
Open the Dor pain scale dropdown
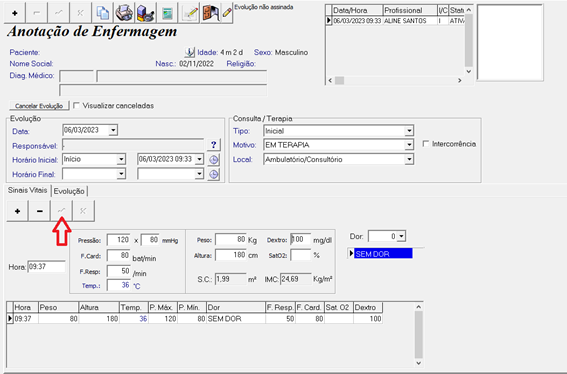[x=401, y=237]
